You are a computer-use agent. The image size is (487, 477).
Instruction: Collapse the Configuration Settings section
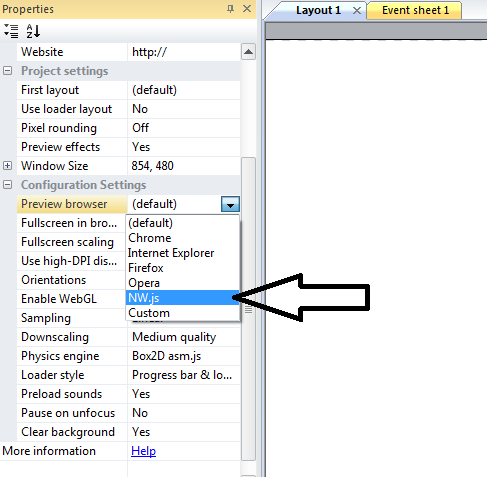[x=8, y=185]
